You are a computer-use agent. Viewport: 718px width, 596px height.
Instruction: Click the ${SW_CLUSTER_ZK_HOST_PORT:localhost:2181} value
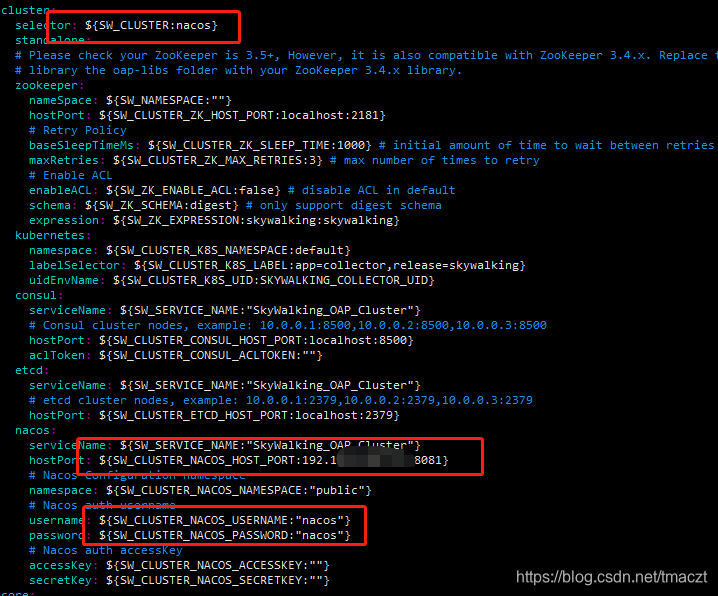click(242, 115)
